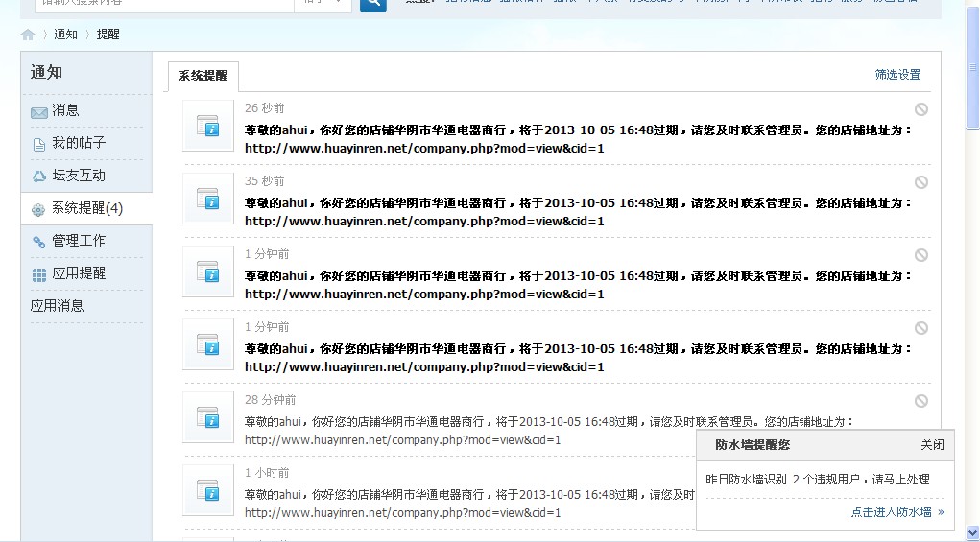This screenshot has height=542, width=980.
Task: Click notice icon of 26 秒前 reminder
Action: point(208,126)
